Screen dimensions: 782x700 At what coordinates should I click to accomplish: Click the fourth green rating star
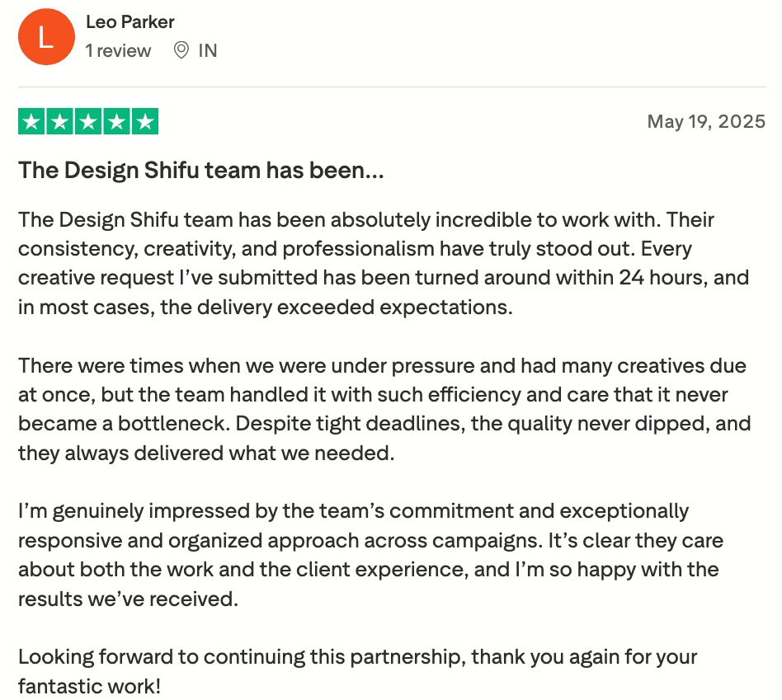coord(116,121)
